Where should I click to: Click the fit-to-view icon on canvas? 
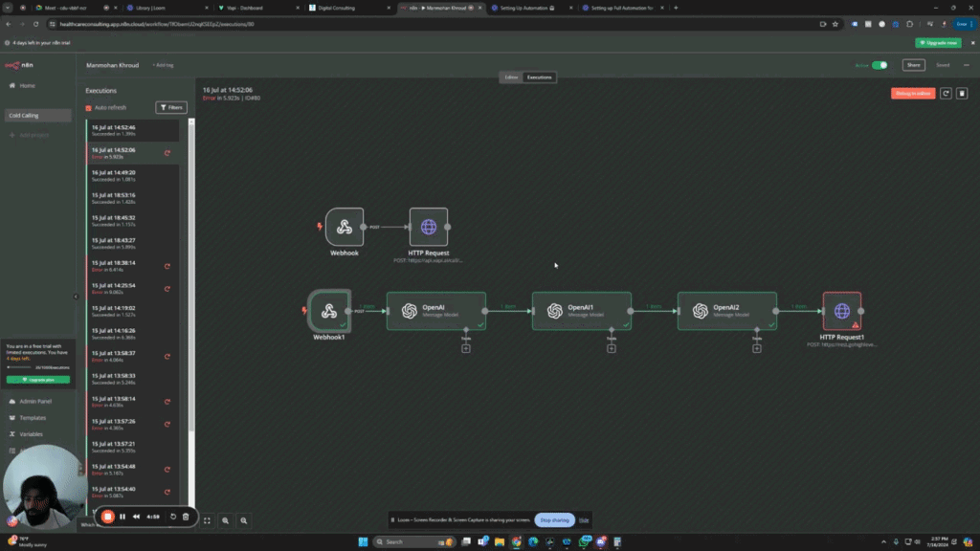coord(207,519)
